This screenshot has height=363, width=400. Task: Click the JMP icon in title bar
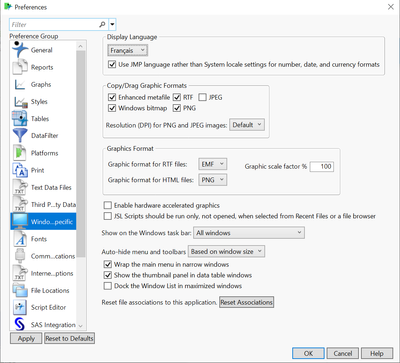(x=8, y=7)
